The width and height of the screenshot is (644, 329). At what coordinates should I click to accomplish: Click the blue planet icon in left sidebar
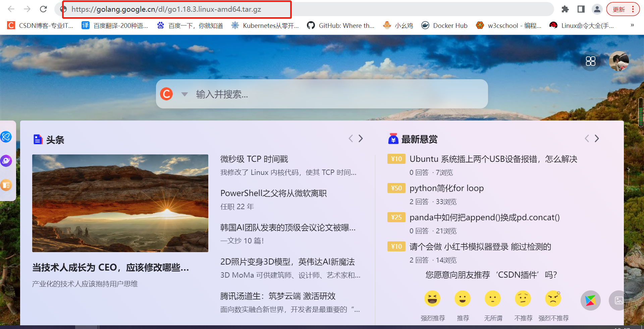pos(6,137)
